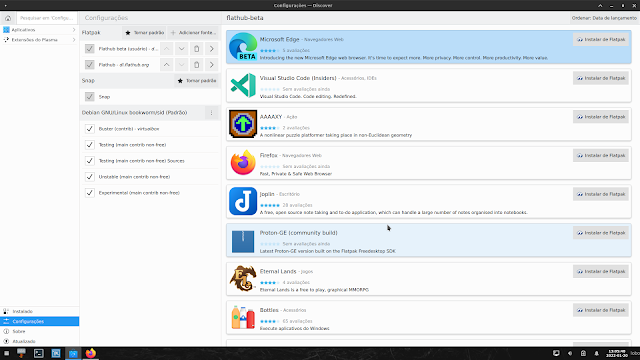Screen dimensions: 640x360
Task: Click the Proton-GE app icon
Action: pos(243,241)
